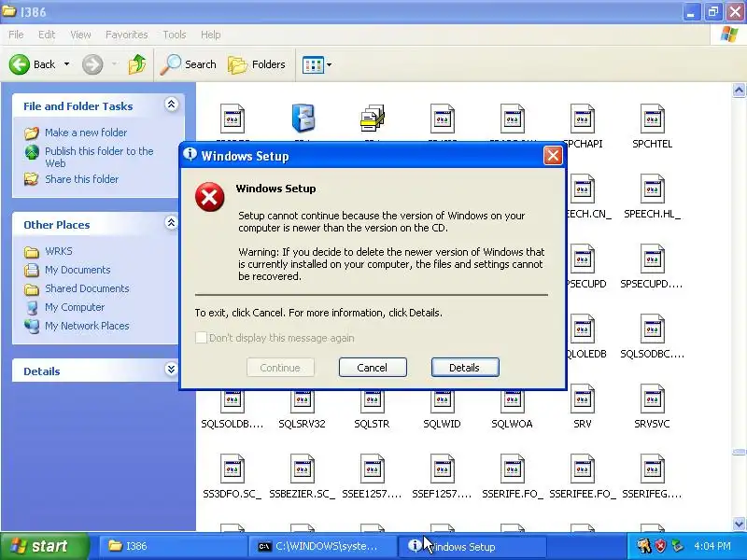This screenshot has height=560, width=747.
Task: Open WRKS in Other Places
Action: tap(59, 251)
